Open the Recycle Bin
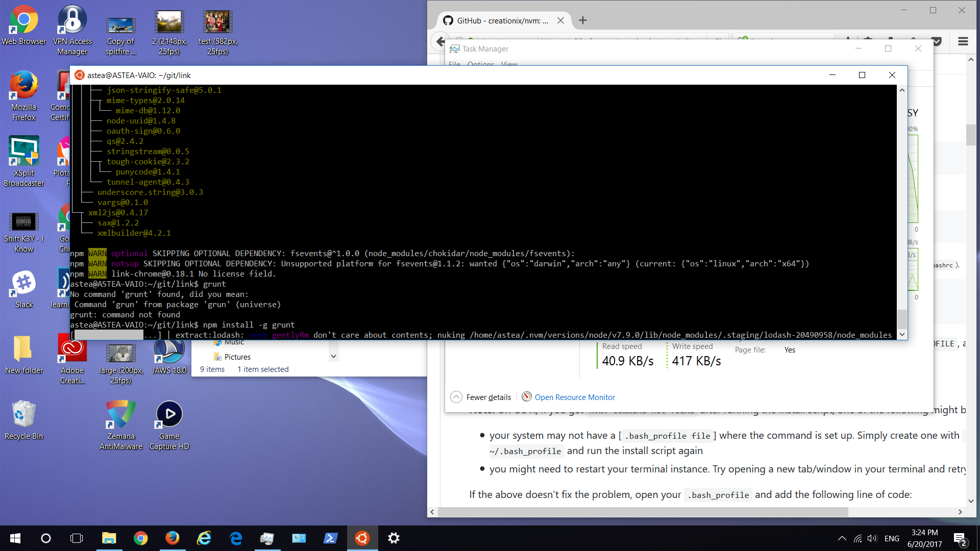Image resolution: width=980 pixels, height=551 pixels. (23, 420)
